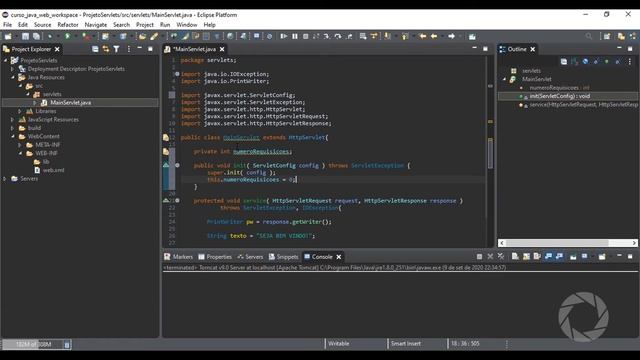
Task: Click the Step Into toolbar icon
Action: [x=327, y=36]
